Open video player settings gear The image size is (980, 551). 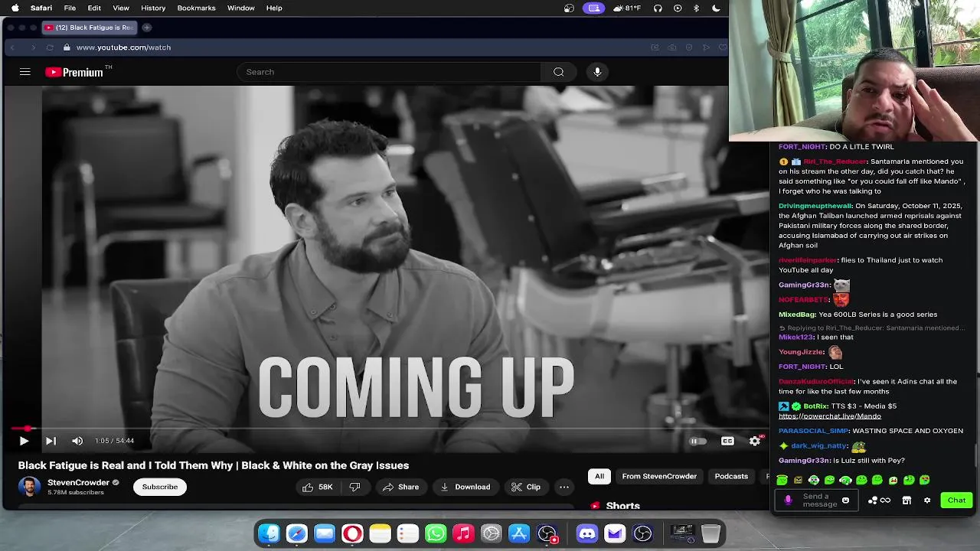point(755,441)
